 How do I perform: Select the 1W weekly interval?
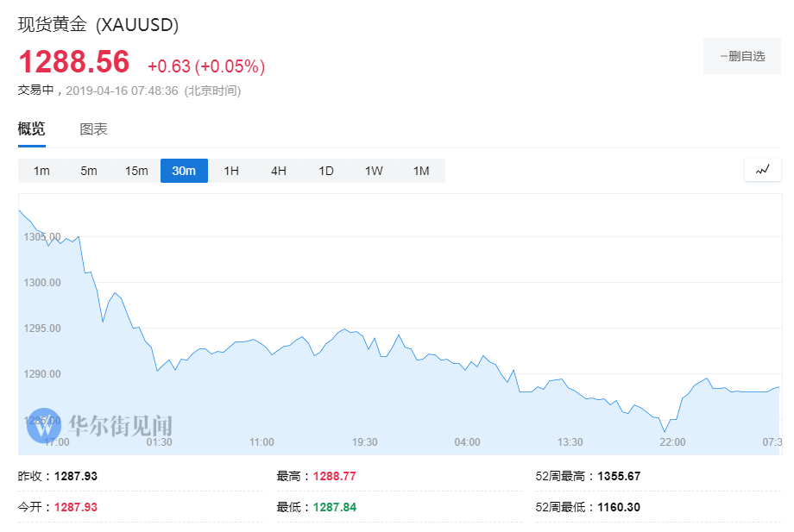point(373,171)
